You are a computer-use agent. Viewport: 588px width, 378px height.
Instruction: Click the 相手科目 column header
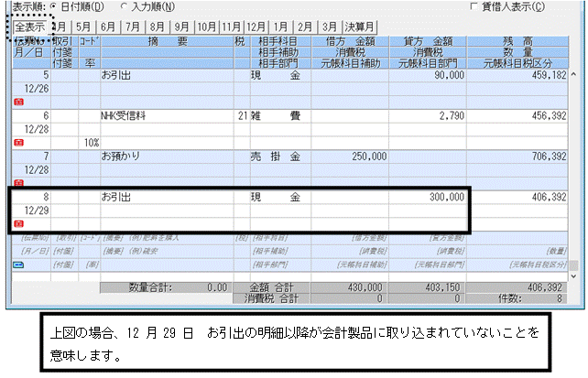coord(280,41)
